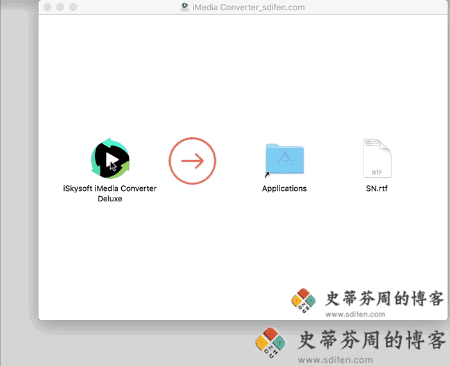The image size is (450, 366).
Task: Click the disk icon in the window title
Action: [x=184, y=7]
